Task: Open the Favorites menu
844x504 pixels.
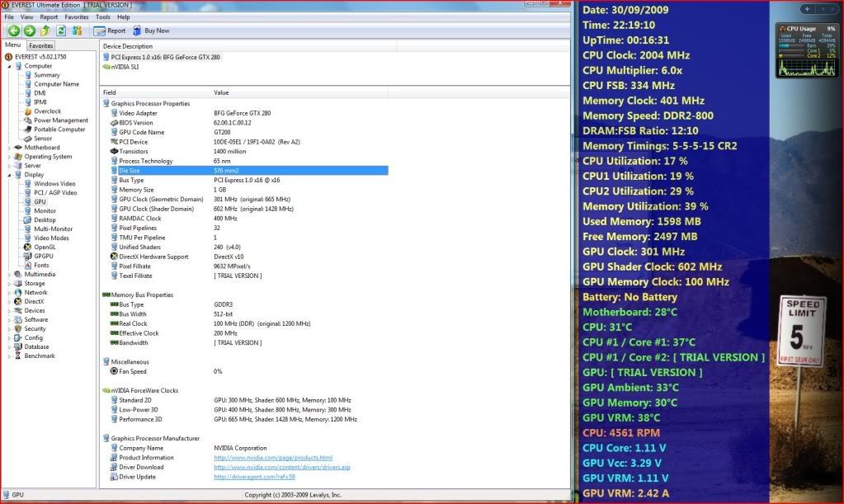Action: (77, 16)
